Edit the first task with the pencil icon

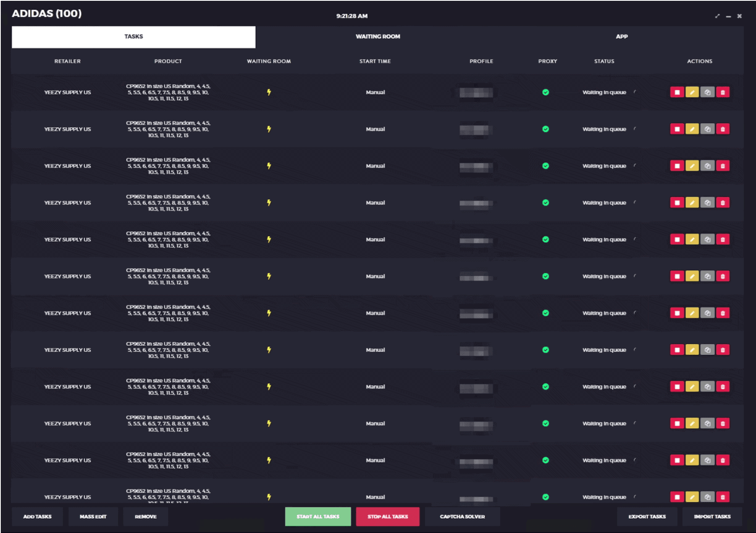tap(692, 92)
